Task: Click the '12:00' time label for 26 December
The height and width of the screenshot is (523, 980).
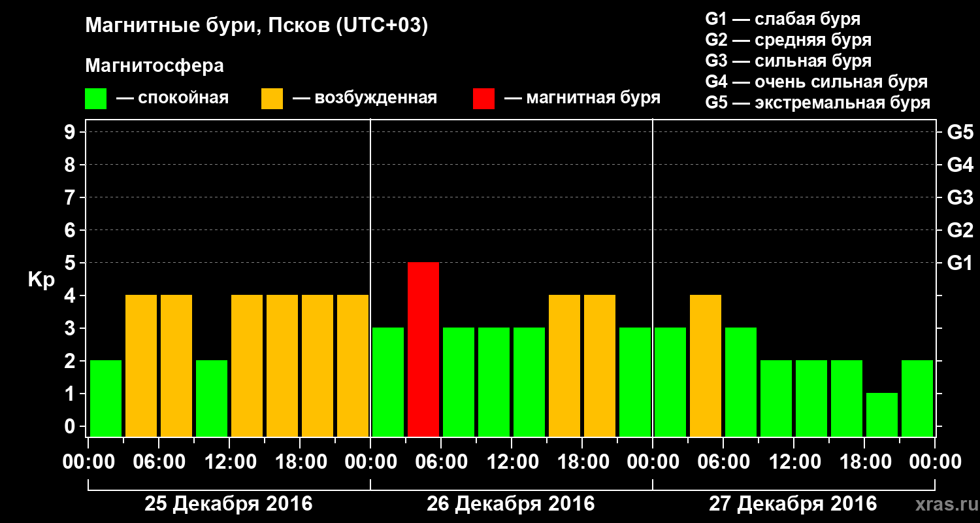Action: click(x=512, y=462)
